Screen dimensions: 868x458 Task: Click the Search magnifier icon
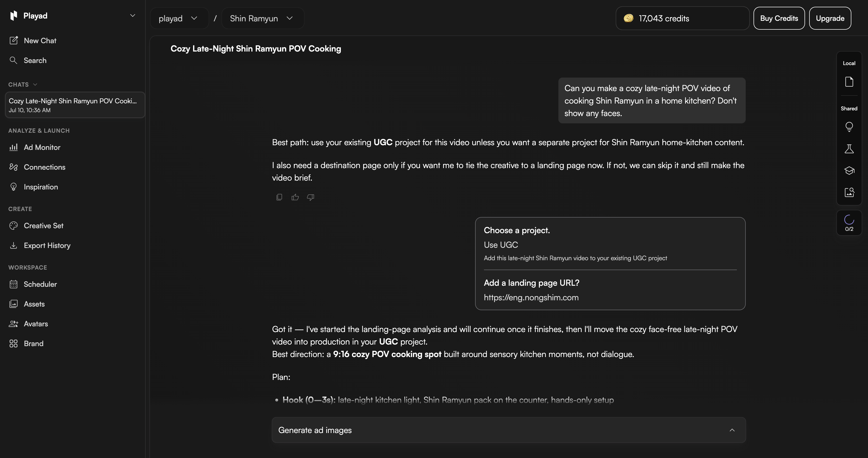click(x=14, y=60)
